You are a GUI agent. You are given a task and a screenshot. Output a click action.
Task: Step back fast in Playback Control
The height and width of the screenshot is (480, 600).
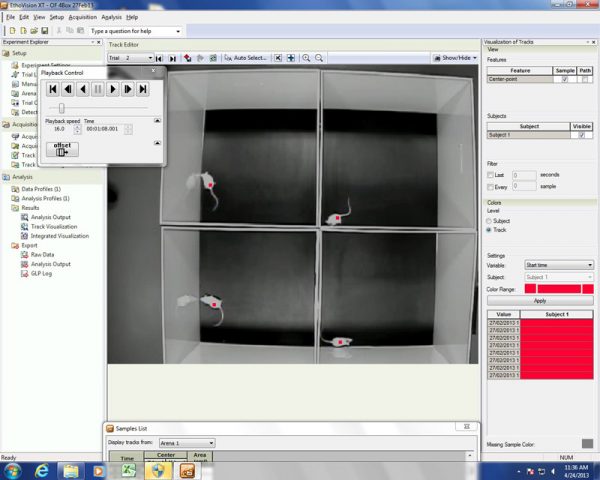click(68, 89)
